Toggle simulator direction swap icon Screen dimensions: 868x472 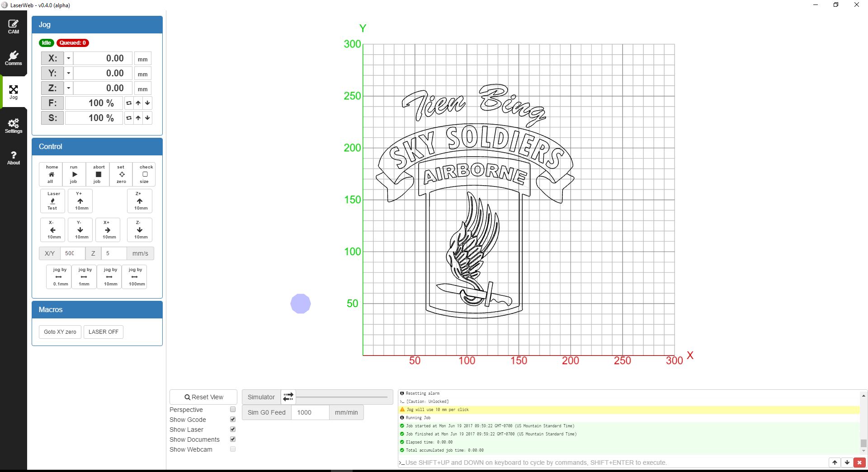coord(288,397)
